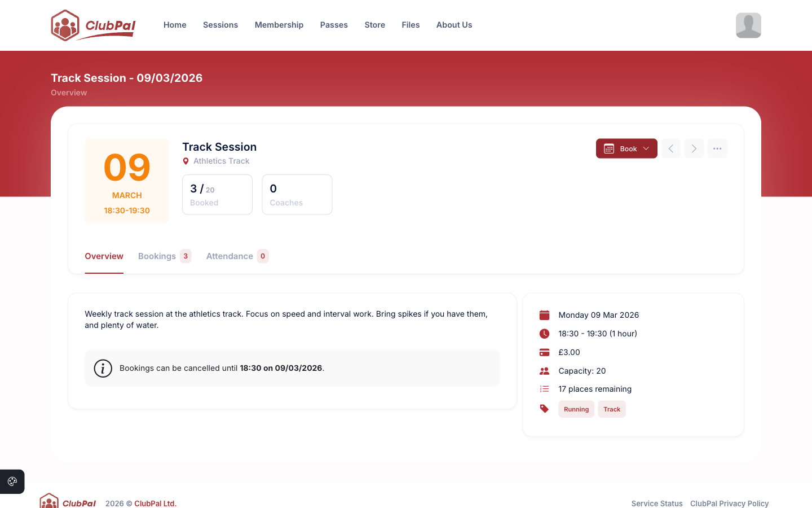812x508 pixels.
Task: Click the ClubPal logo in the header
Action: [x=92, y=25]
